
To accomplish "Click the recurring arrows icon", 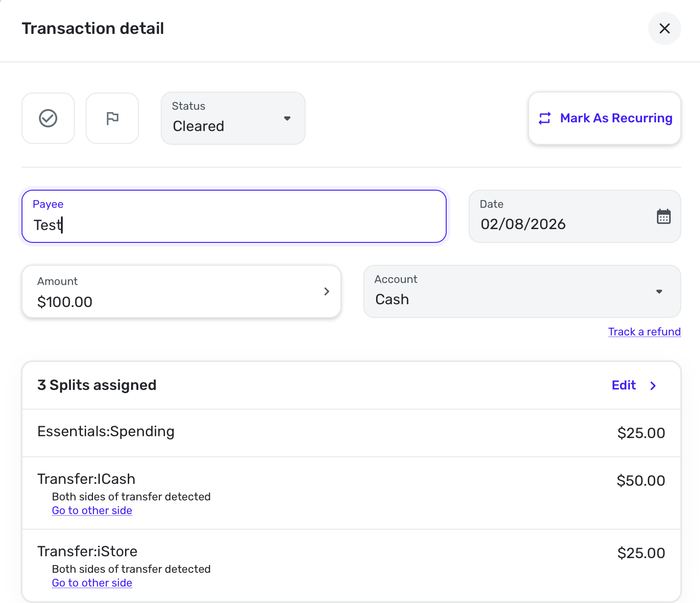I will point(545,118).
